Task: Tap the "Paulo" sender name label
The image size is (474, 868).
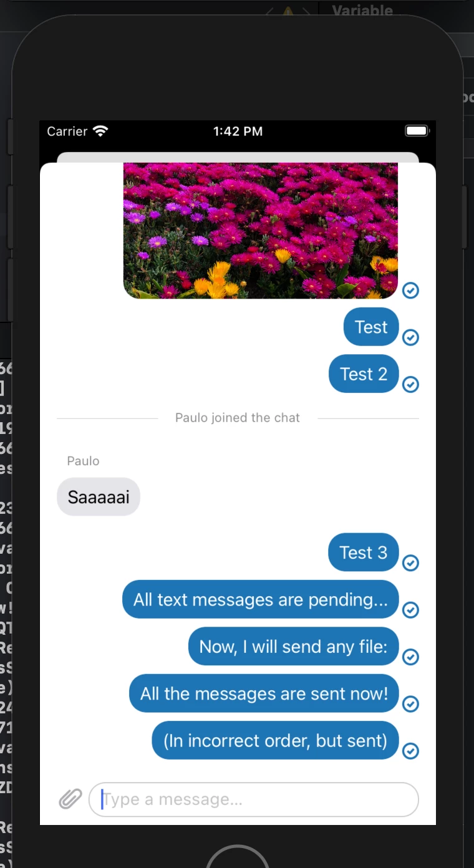Action: (84, 461)
